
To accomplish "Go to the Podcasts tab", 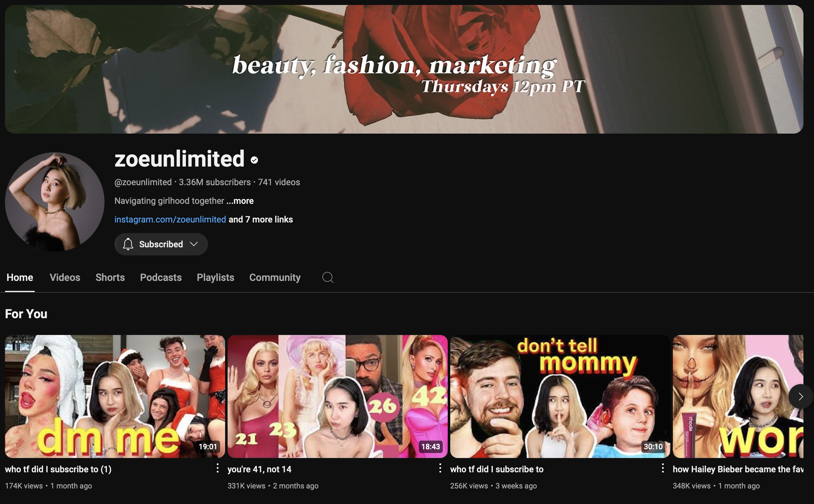I will (161, 277).
